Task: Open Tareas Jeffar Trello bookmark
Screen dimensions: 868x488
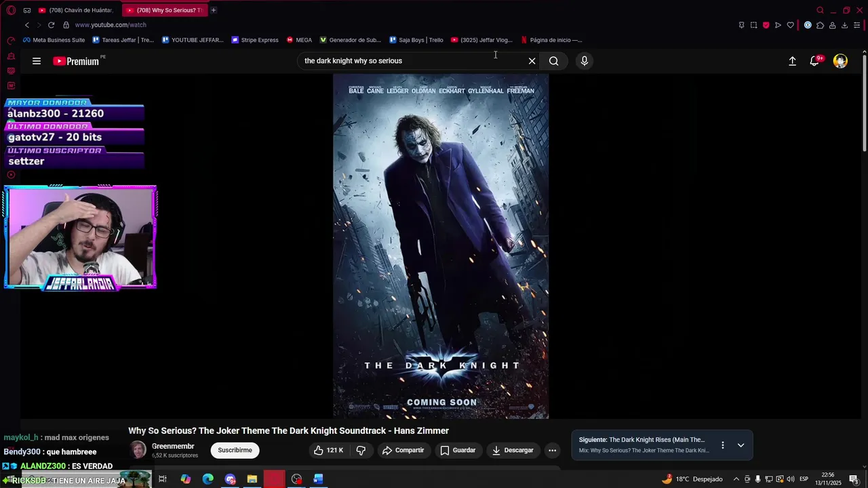Action: [123, 40]
